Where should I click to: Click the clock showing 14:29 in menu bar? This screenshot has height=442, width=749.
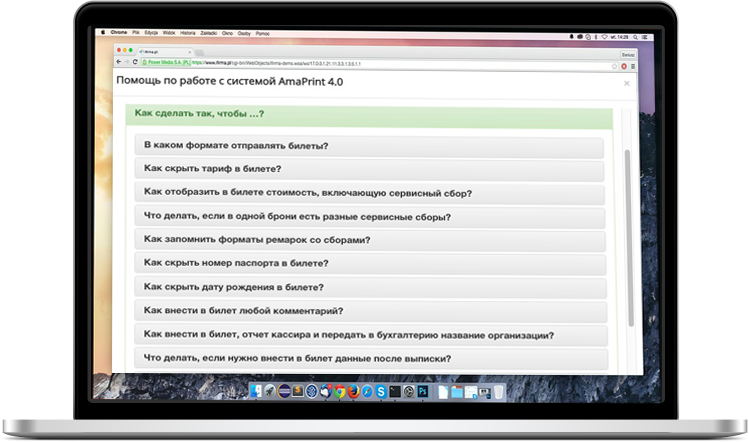coord(619,37)
